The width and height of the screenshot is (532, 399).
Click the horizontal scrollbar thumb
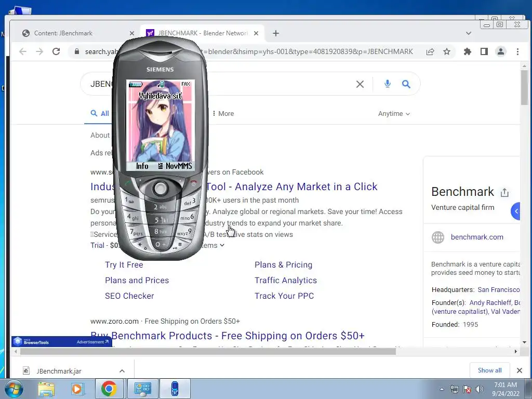point(208,352)
